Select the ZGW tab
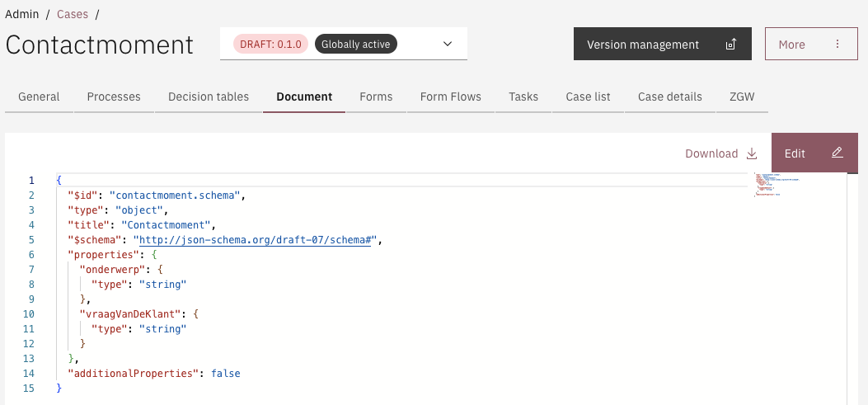The height and width of the screenshot is (405, 868). [742, 97]
